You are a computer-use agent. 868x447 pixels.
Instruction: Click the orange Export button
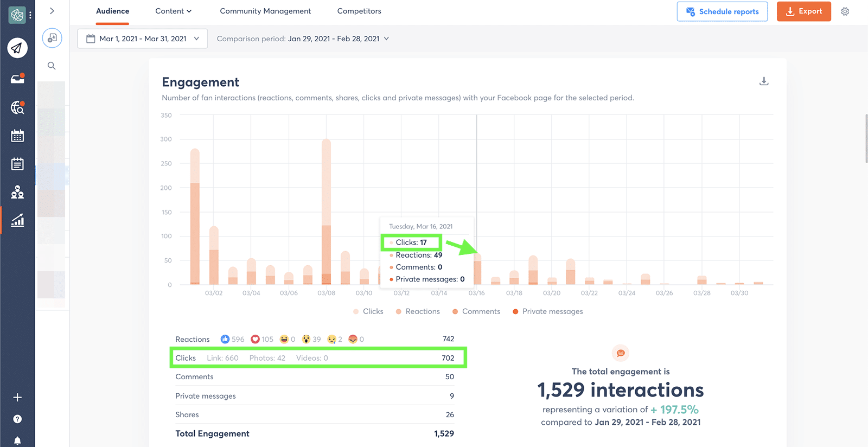(803, 11)
